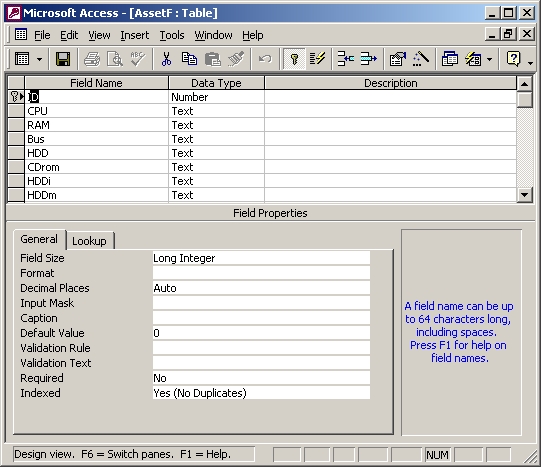Click the Bus field name
The width and height of the screenshot is (541, 467).
coord(97,139)
